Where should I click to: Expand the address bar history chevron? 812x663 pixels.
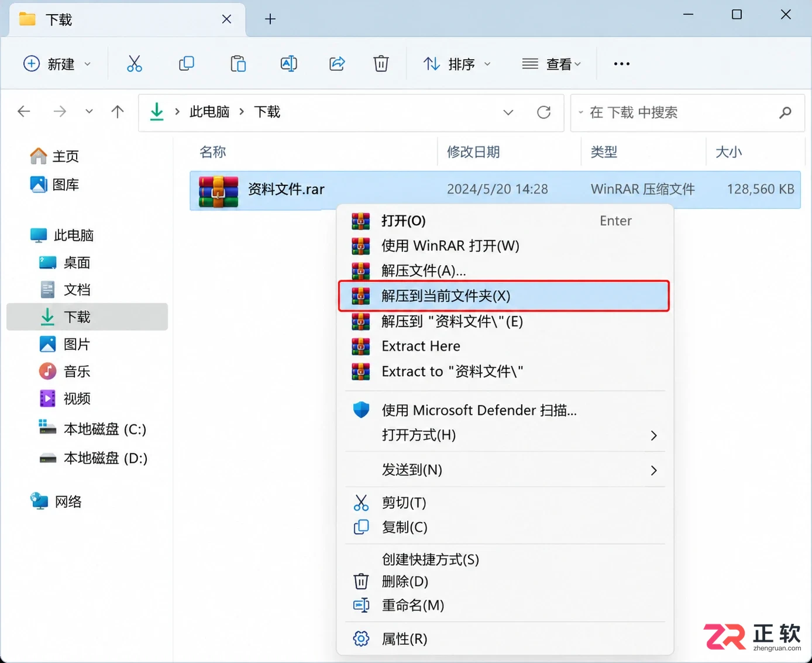(x=508, y=112)
